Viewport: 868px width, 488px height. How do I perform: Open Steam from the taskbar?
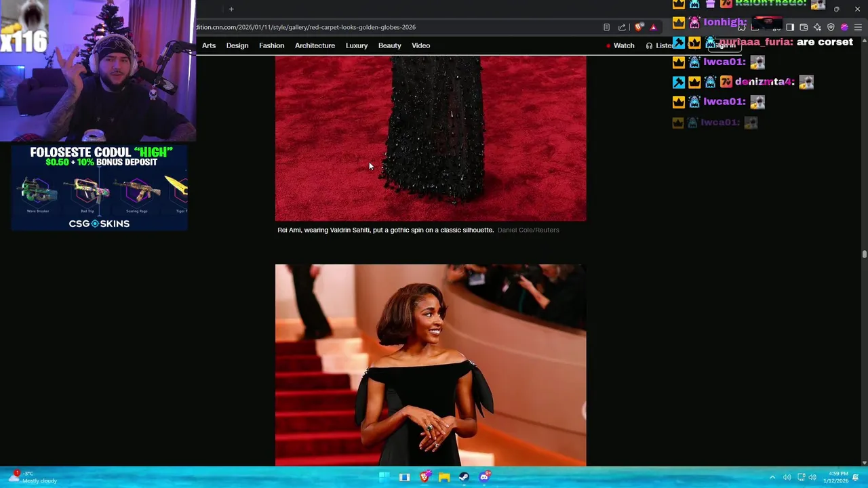tap(464, 477)
